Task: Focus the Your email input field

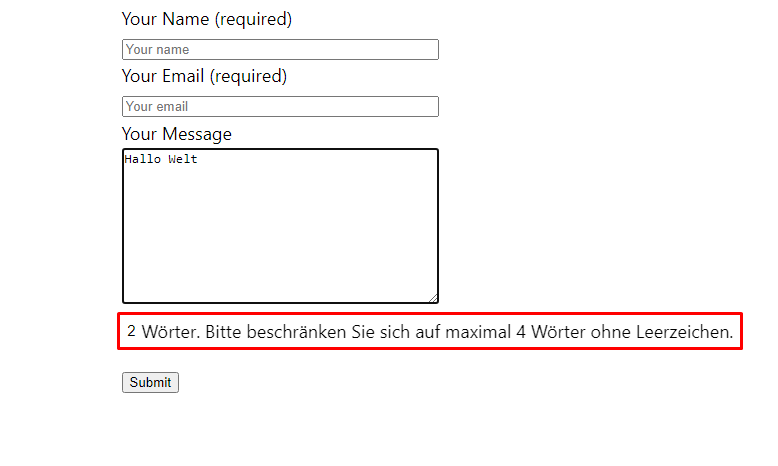Action: pos(280,107)
